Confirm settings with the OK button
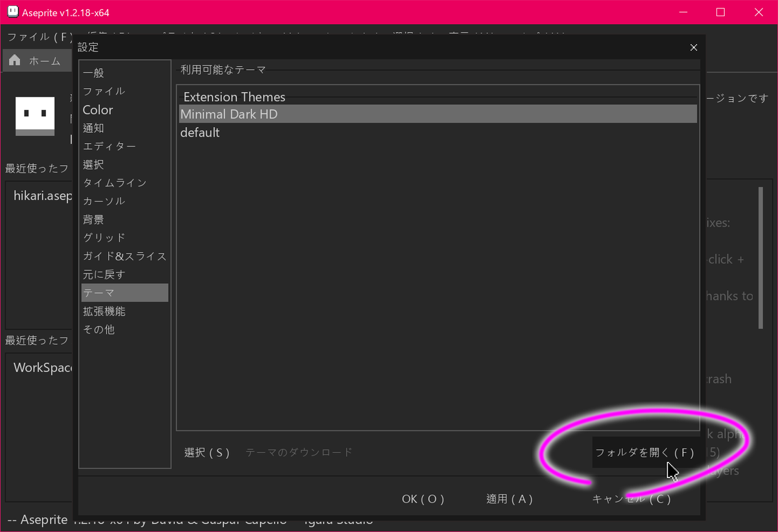The image size is (778, 532). click(423, 499)
